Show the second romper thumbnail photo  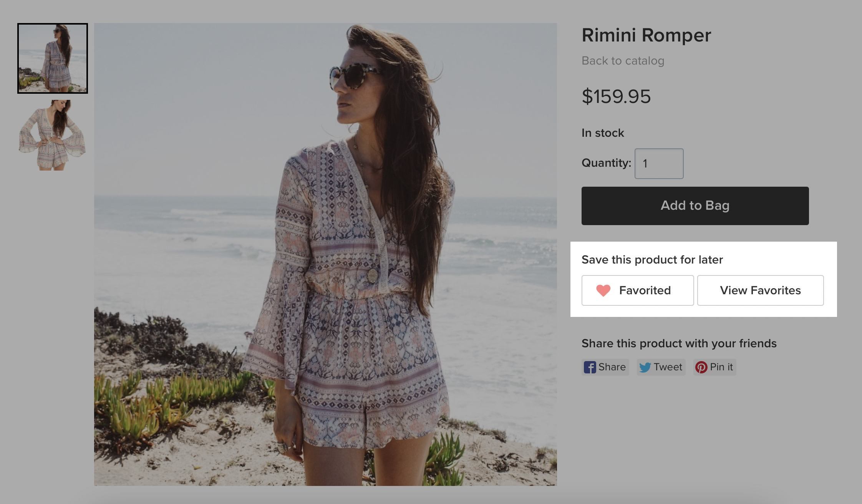53,135
